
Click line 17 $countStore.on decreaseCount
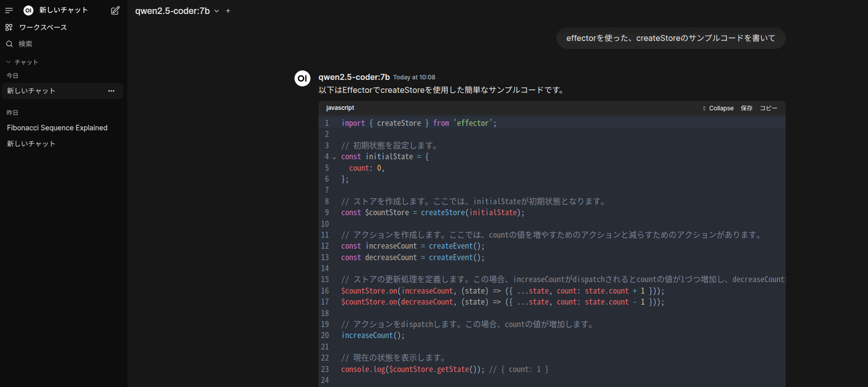click(x=503, y=302)
